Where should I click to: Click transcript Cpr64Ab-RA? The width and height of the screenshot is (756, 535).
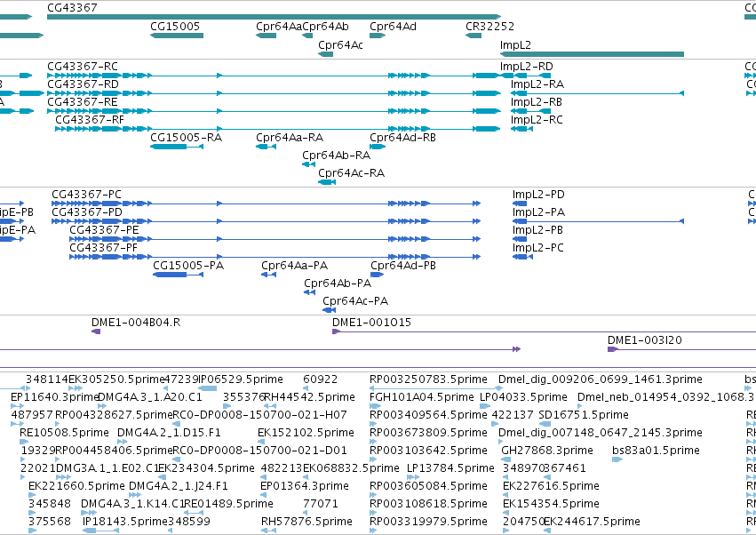(x=308, y=164)
